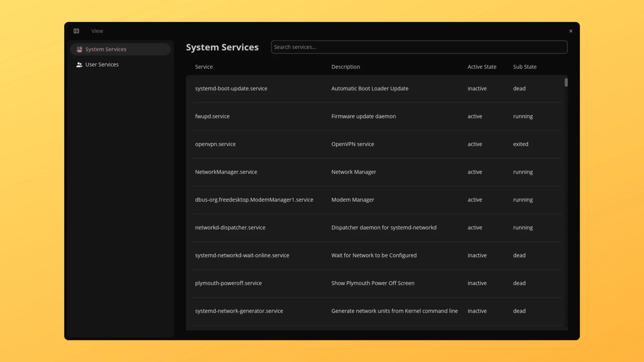Viewport: 644px width, 362px height.
Task: Click the sidebar collapse icon at top-left
Action: coord(76,31)
